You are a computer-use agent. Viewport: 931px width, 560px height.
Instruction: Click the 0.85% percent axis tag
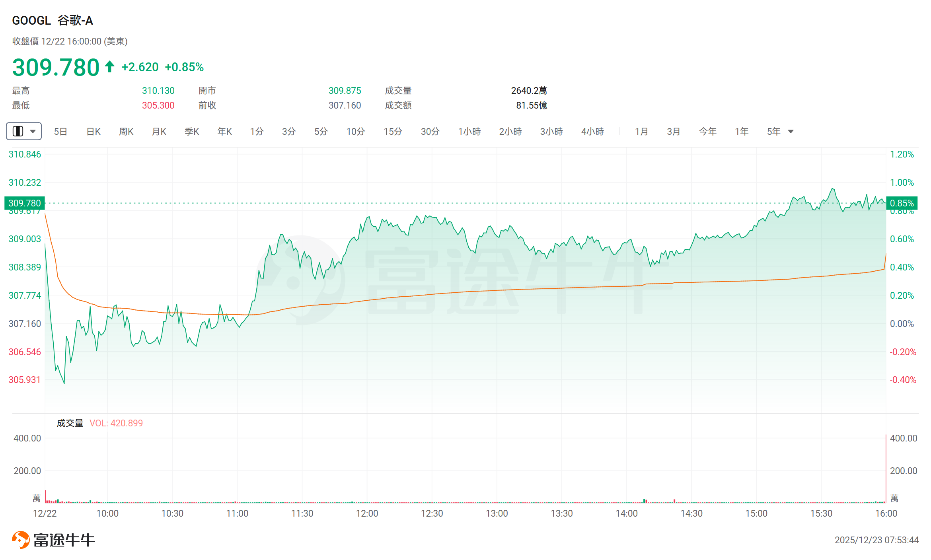(x=902, y=203)
